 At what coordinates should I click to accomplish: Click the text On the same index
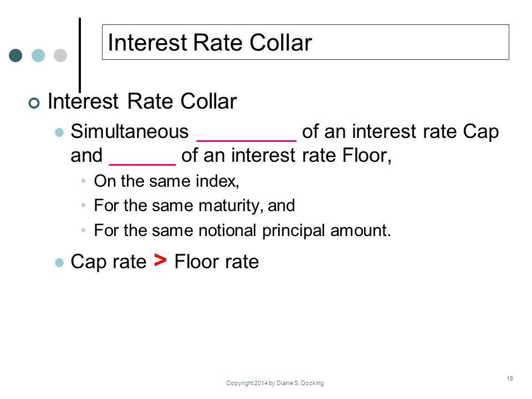click(167, 181)
